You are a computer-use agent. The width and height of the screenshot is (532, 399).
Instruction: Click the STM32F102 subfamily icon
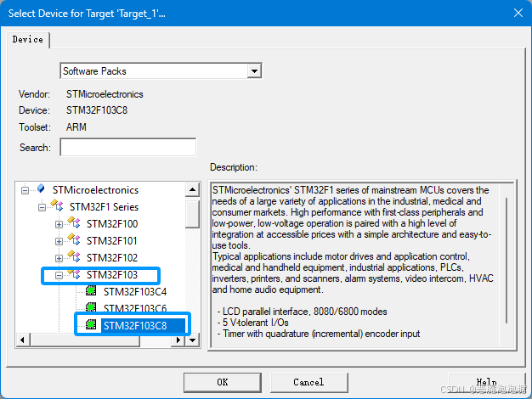pyautogui.click(x=74, y=256)
